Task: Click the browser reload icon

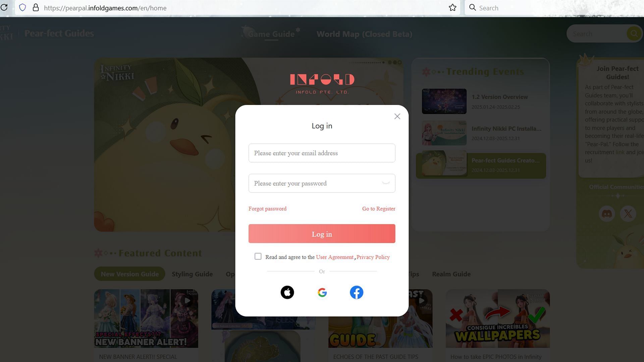Action: [x=5, y=7]
